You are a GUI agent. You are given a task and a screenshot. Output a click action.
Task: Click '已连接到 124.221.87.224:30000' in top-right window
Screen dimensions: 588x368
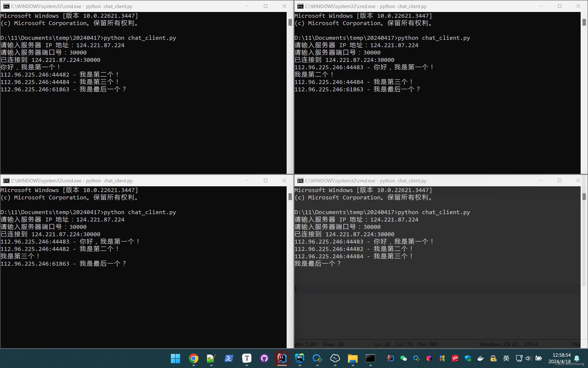[344, 60]
